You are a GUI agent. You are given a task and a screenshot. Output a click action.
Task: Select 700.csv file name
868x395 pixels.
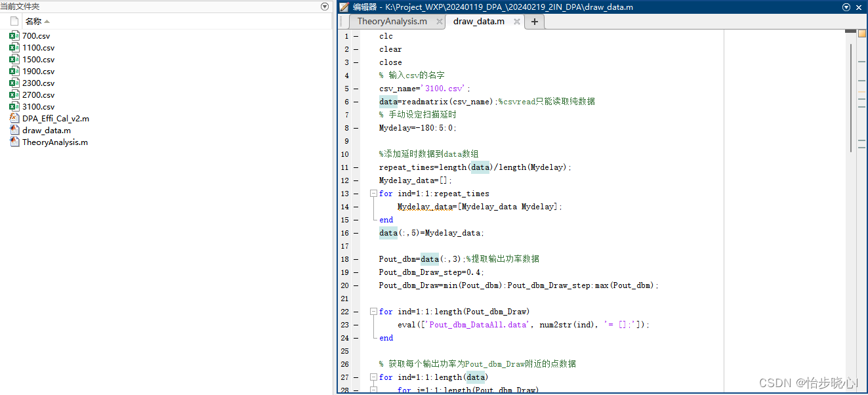[x=36, y=36]
